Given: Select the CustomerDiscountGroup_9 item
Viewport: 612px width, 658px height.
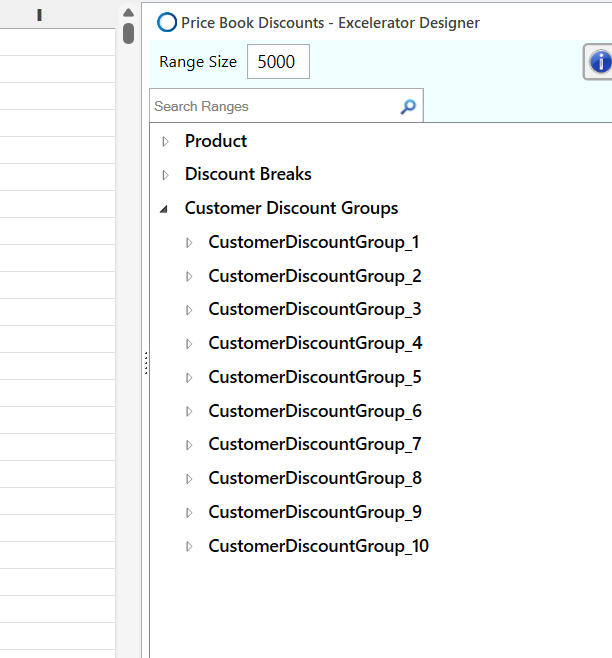Looking at the screenshot, I should pyautogui.click(x=315, y=513).
